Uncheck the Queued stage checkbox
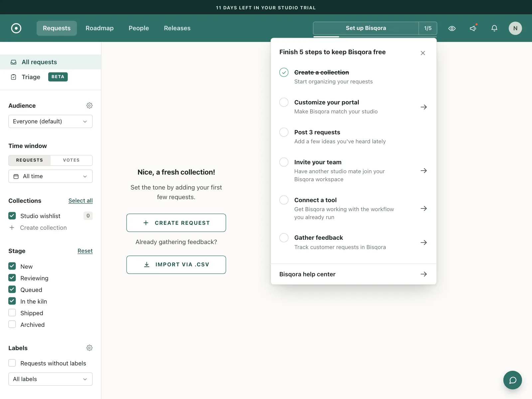The height and width of the screenshot is (399, 532). click(x=12, y=289)
